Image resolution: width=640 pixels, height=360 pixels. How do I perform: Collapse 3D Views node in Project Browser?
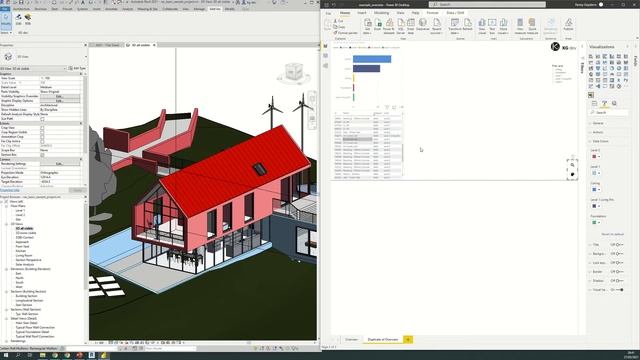(x=6, y=224)
